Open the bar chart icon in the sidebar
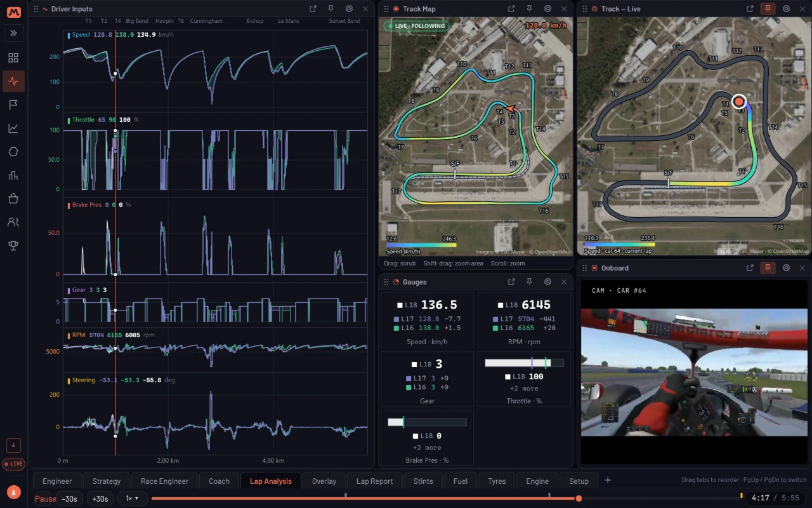This screenshot has width=812, height=508. tap(13, 175)
